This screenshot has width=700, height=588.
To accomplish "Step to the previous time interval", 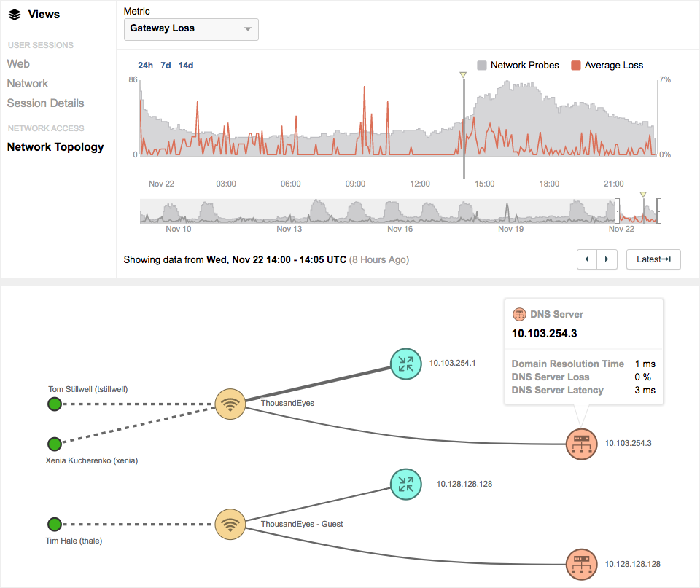I will coord(587,259).
